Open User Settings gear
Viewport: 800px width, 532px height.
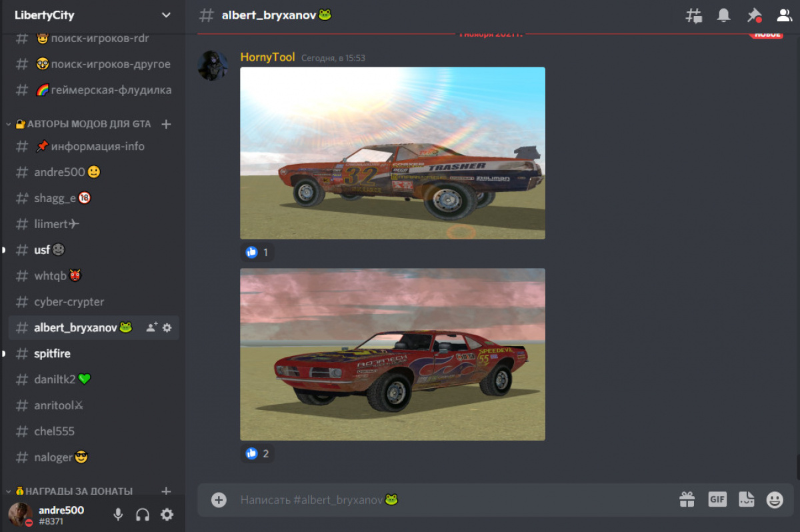point(167,514)
